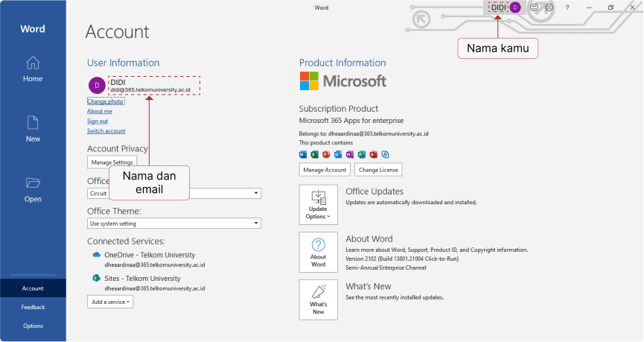
Task: Click the Skype app icon in product list
Action: point(385,154)
